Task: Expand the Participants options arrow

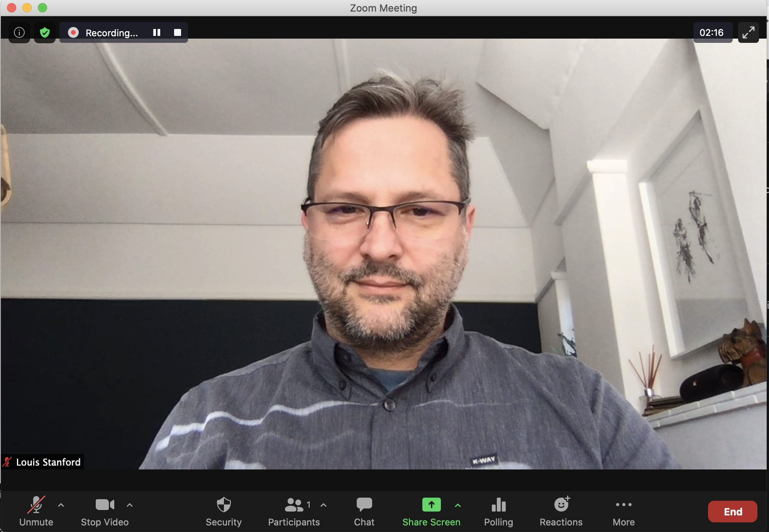Action: click(324, 505)
